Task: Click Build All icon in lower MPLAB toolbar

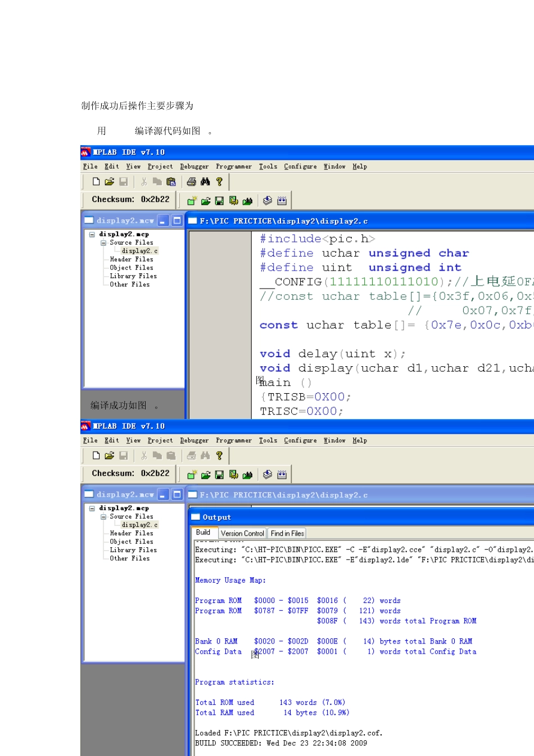Action: coord(282,475)
